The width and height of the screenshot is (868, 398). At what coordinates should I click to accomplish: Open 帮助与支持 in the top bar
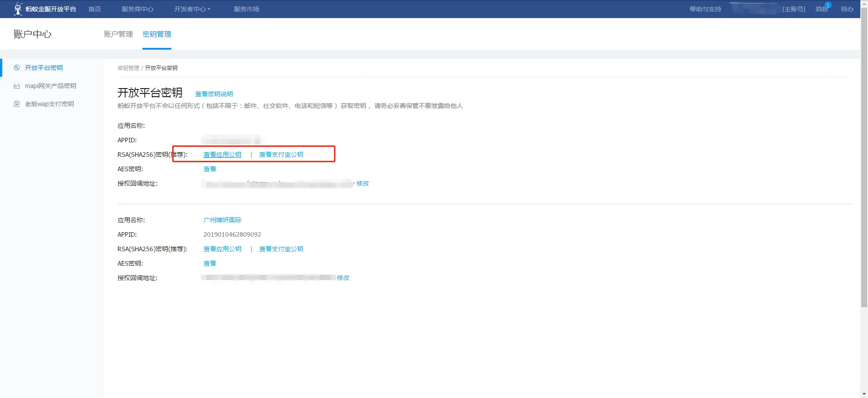[705, 9]
